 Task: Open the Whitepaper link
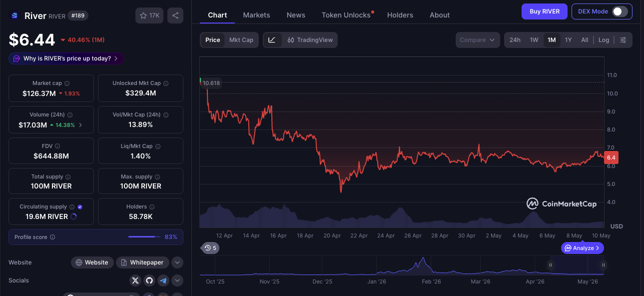pos(142,262)
